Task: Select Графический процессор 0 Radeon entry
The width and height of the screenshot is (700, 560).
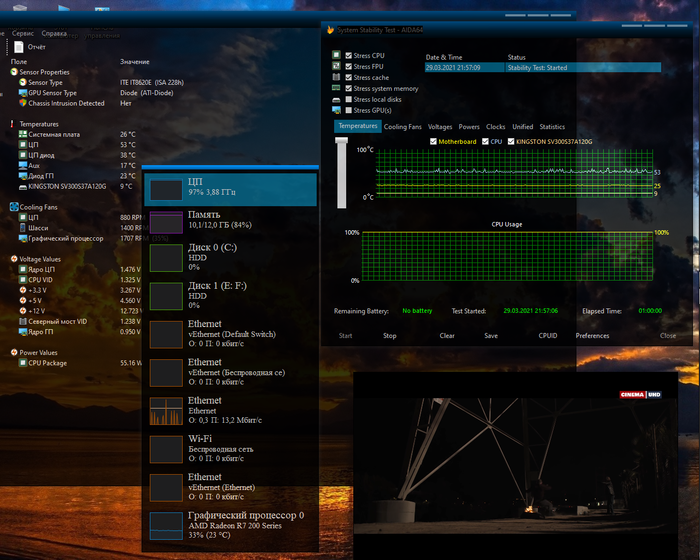Action: (x=230, y=525)
